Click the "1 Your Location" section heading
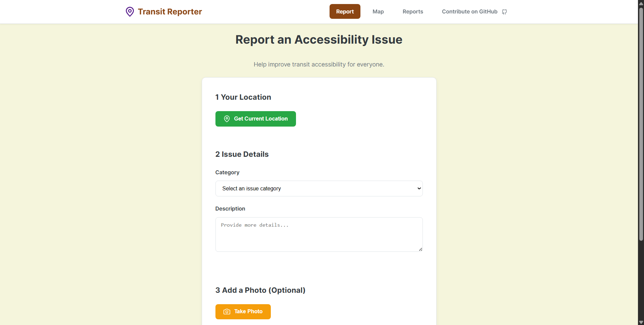Image resolution: width=644 pixels, height=325 pixels. click(243, 97)
